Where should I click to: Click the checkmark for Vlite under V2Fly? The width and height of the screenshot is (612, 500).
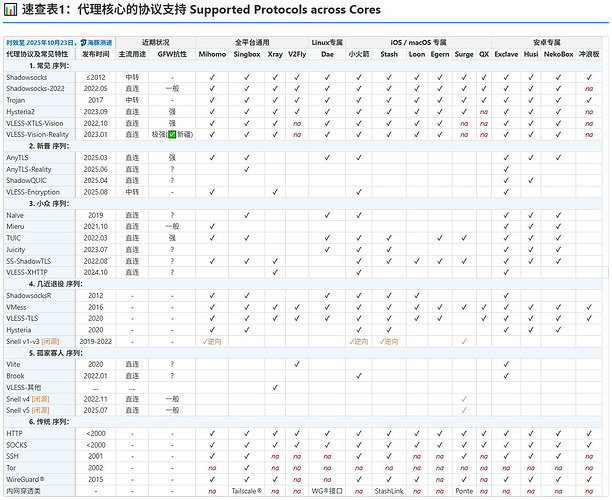point(297,364)
